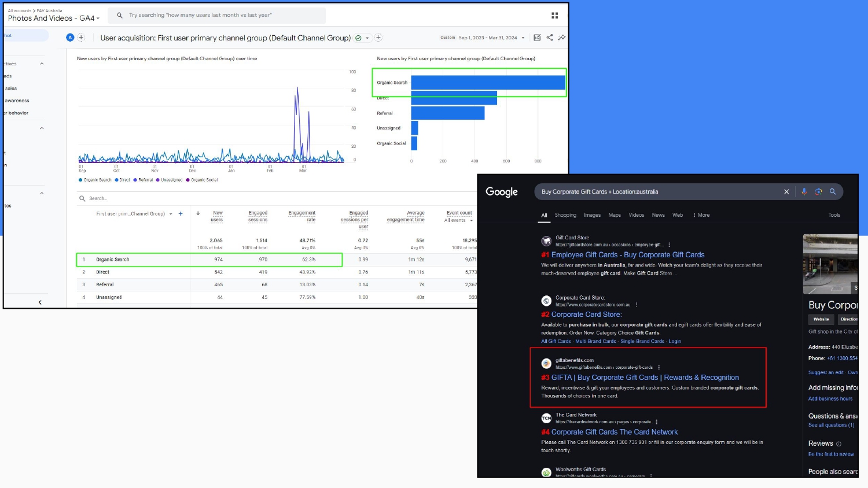Open the Insights sparkline icon

coord(561,38)
